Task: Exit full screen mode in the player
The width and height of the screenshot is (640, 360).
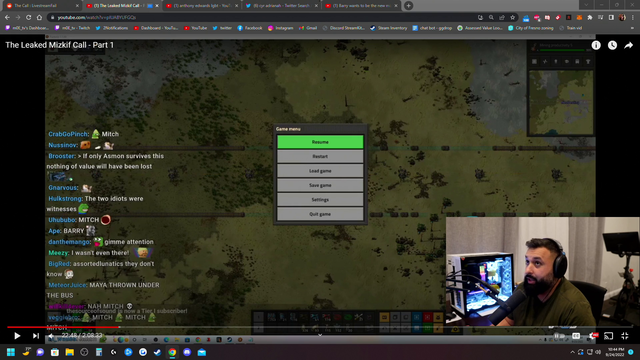Action: click(x=625, y=336)
